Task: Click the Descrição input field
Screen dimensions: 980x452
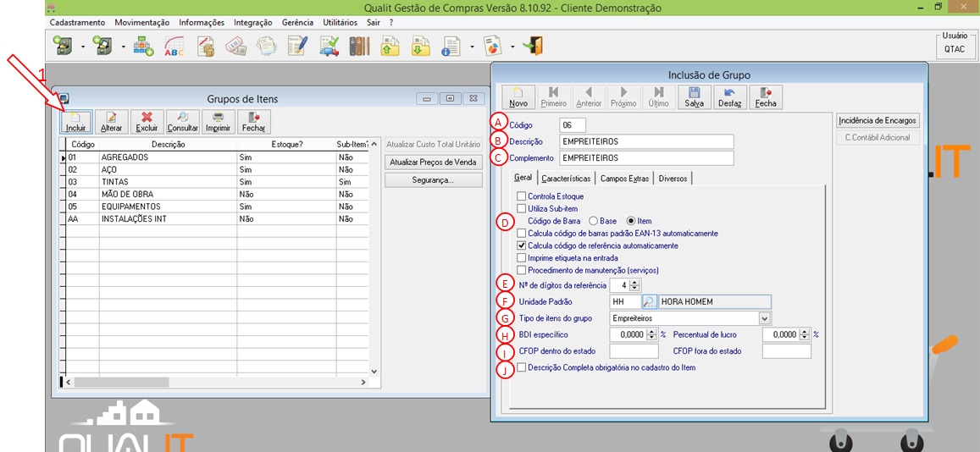Action: tap(645, 141)
